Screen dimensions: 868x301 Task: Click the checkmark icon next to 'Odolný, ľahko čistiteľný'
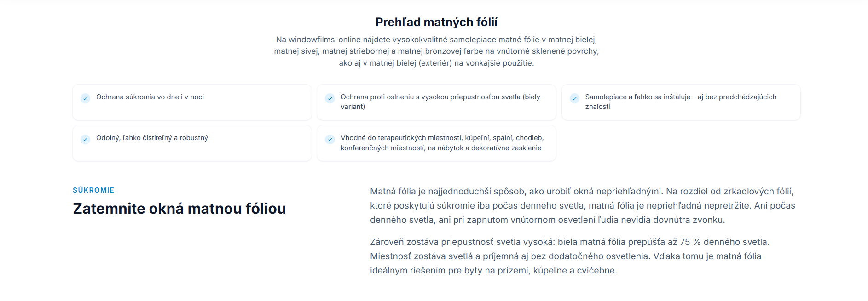tap(85, 139)
